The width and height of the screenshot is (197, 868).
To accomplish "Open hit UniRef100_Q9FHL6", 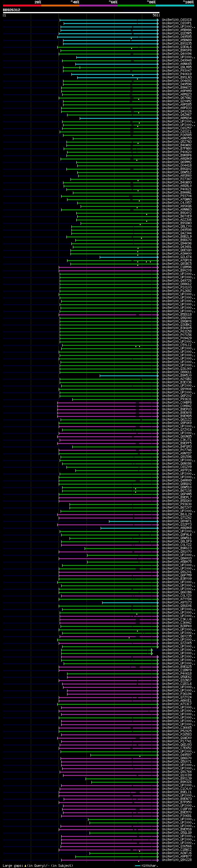I will pos(177,535).
